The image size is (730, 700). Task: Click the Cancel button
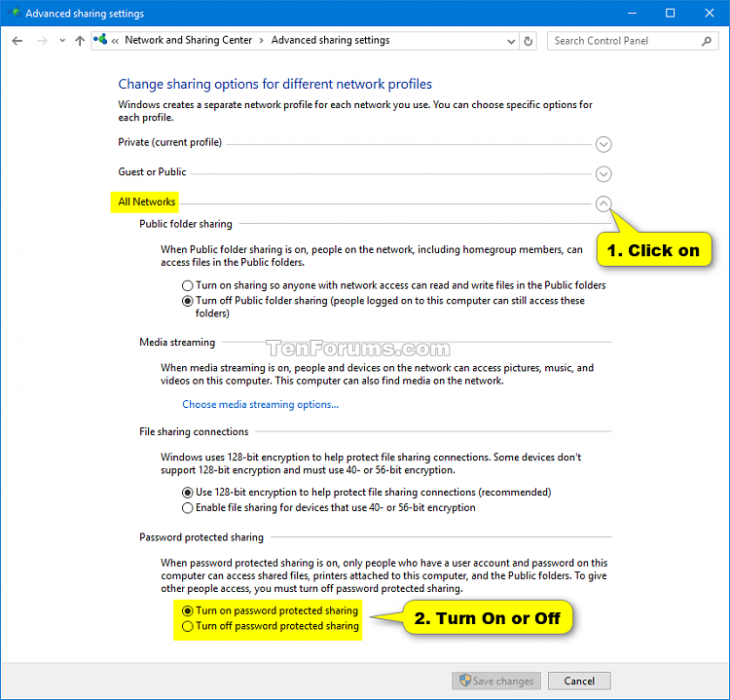point(579,681)
